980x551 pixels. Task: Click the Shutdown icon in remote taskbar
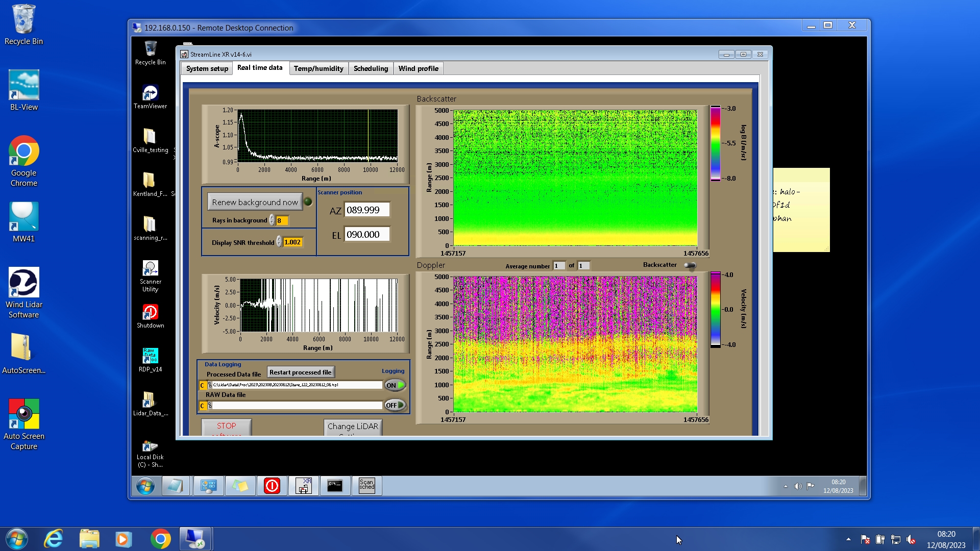coord(272,486)
